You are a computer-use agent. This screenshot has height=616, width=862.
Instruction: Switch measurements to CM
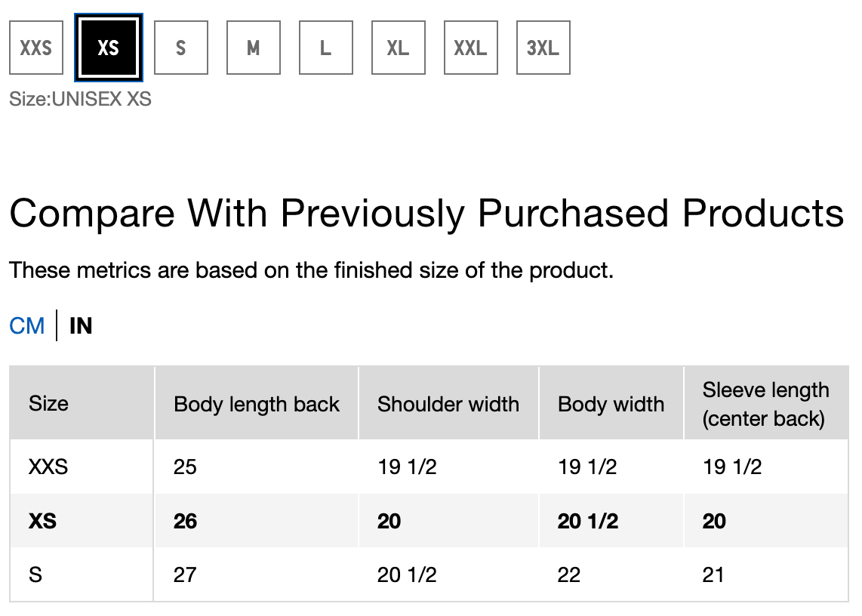click(27, 325)
